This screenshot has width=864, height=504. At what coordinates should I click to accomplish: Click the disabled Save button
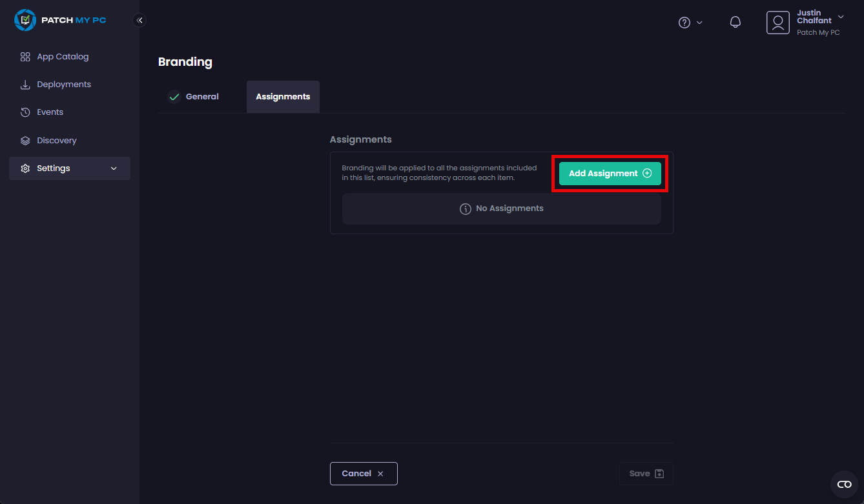click(646, 474)
